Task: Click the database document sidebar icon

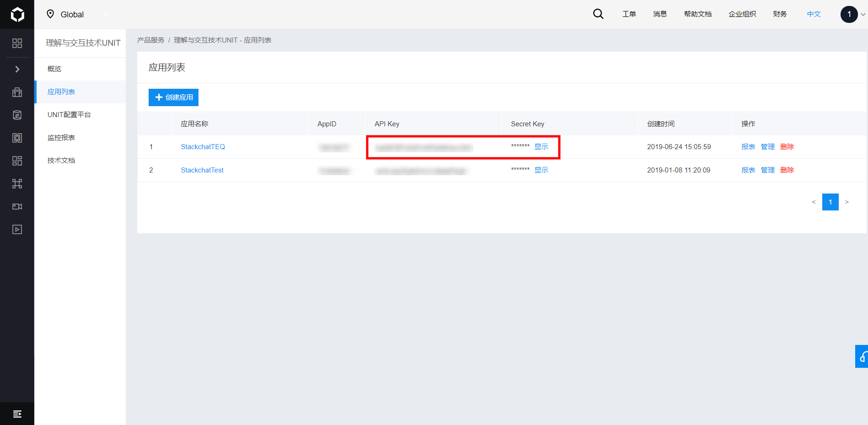Action: (17, 115)
